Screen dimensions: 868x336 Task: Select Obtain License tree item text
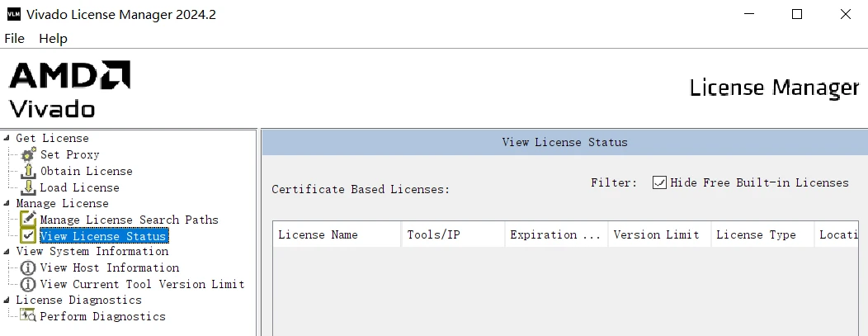(x=87, y=171)
